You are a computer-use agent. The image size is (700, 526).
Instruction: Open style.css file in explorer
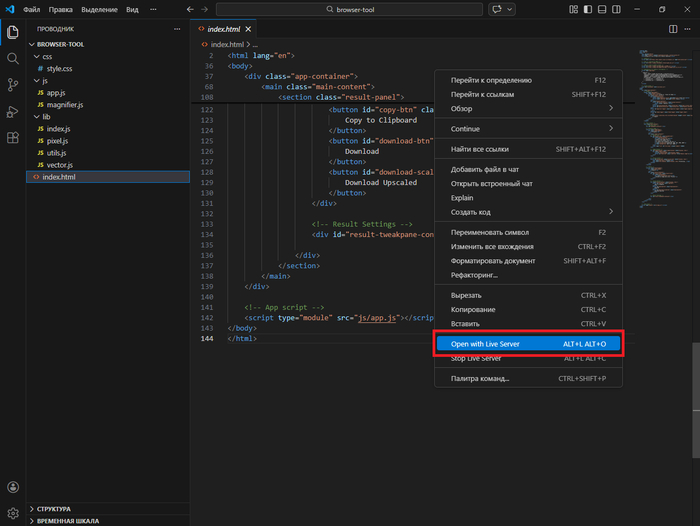60,69
